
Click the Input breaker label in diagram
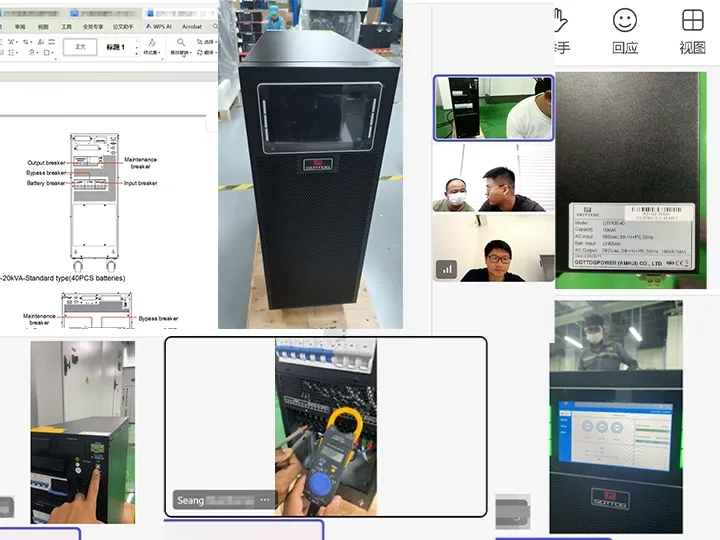141,183
